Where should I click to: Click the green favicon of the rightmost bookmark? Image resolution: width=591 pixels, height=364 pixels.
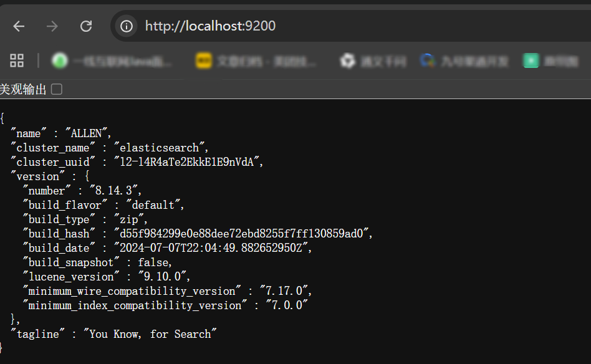tap(530, 60)
